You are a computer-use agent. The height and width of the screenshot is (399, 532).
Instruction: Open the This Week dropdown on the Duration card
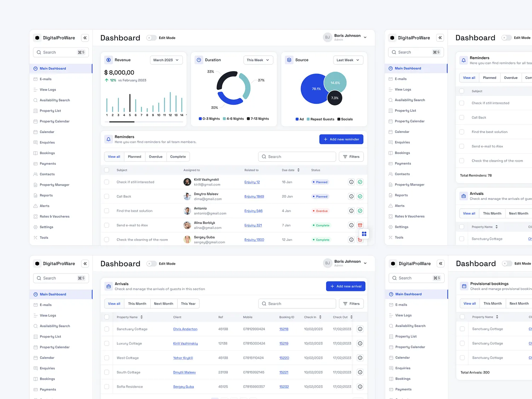coord(258,60)
